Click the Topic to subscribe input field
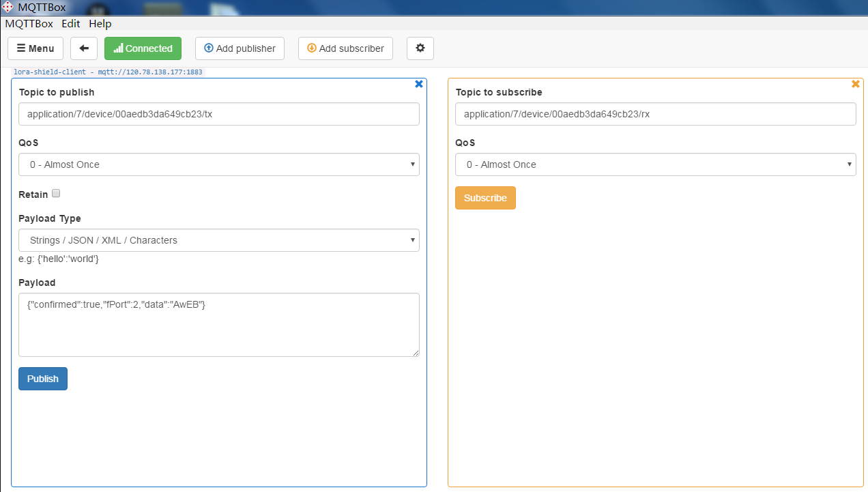 656,114
